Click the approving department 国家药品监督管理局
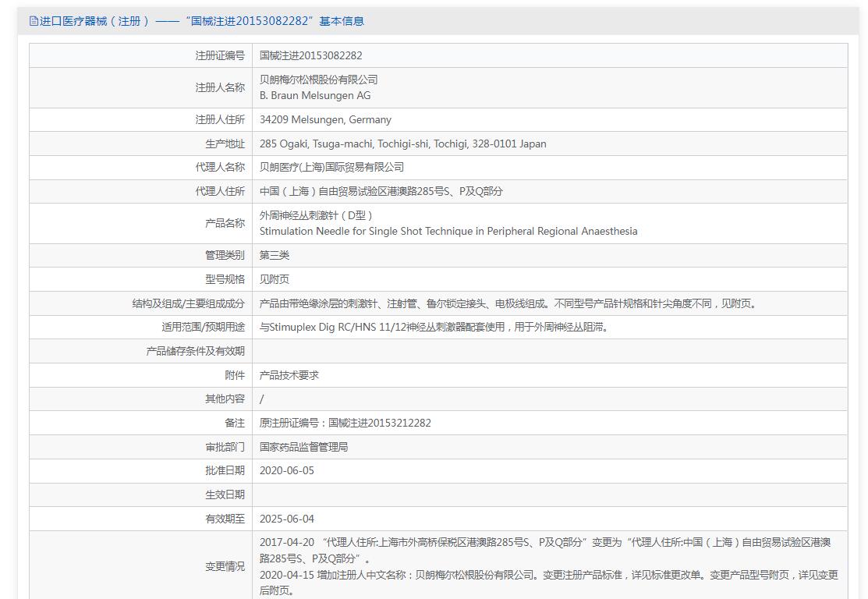This screenshot has height=599, width=868. pyautogui.click(x=303, y=447)
